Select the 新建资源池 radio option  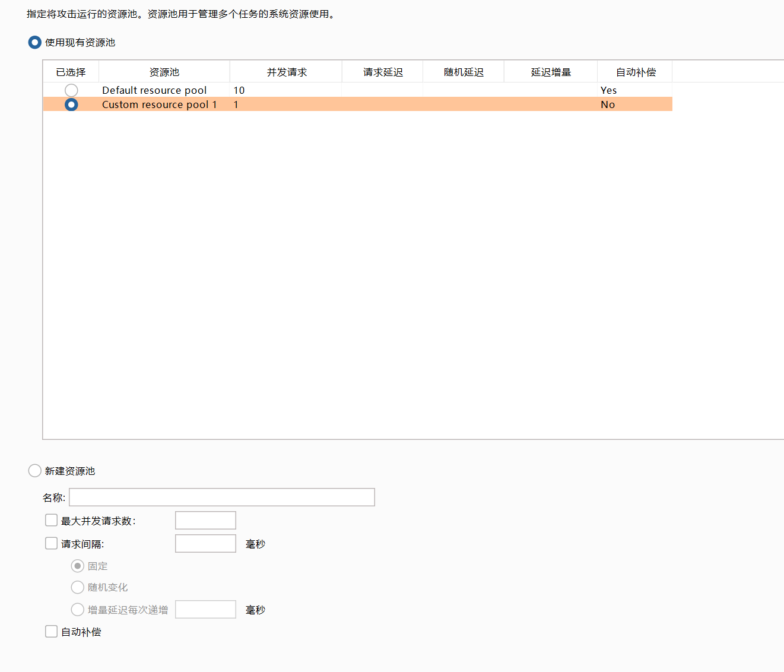pyautogui.click(x=35, y=471)
